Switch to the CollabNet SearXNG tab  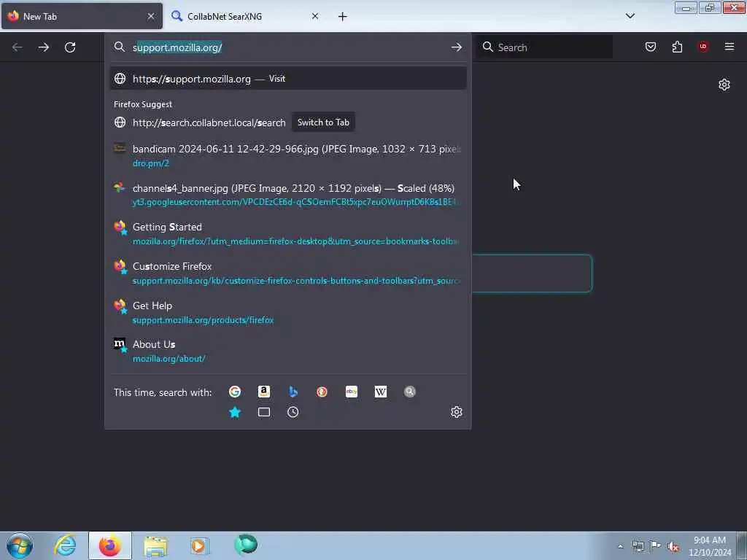coord(245,16)
